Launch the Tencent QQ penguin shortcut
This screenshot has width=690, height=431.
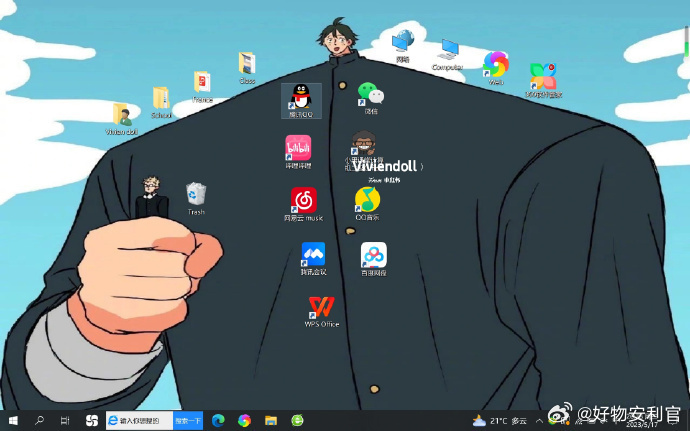pos(301,99)
